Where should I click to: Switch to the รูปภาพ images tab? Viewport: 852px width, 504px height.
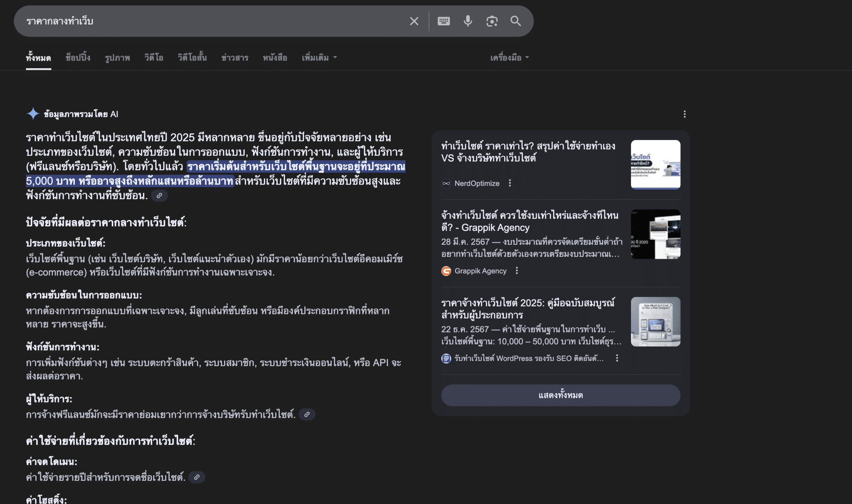pyautogui.click(x=117, y=58)
